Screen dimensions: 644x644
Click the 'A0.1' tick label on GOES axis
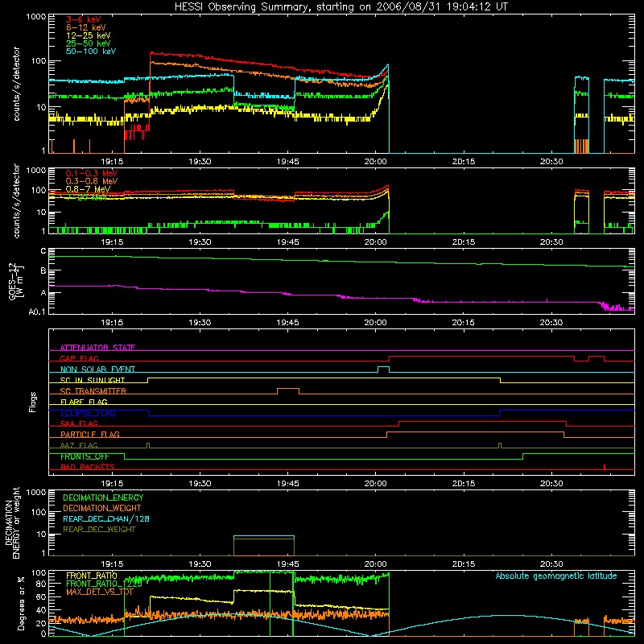coord(37,312)
